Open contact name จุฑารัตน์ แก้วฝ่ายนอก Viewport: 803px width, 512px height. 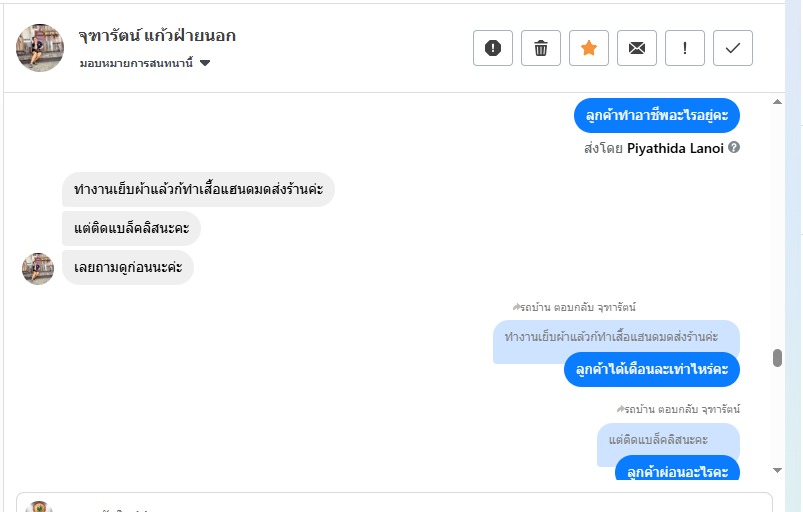(157, 36)
